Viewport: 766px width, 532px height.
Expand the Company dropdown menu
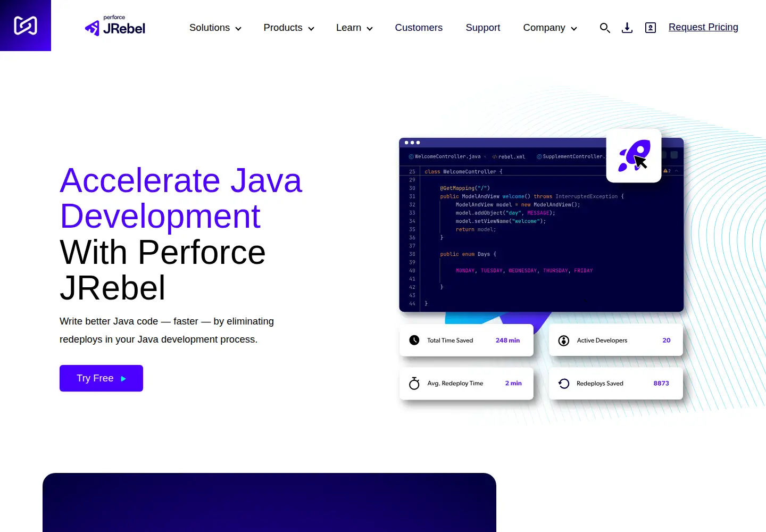click(x=550, y=28)
